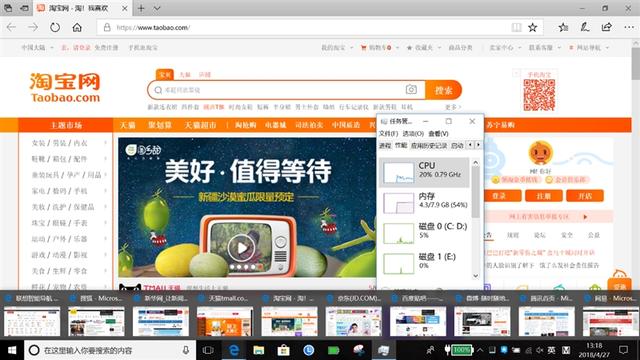Switch to the 启动 tab in Task Manager

(x=457, y=145)
